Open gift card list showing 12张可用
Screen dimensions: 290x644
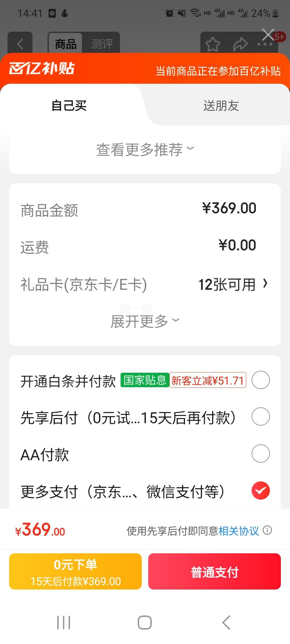click(x=233, y=284)
